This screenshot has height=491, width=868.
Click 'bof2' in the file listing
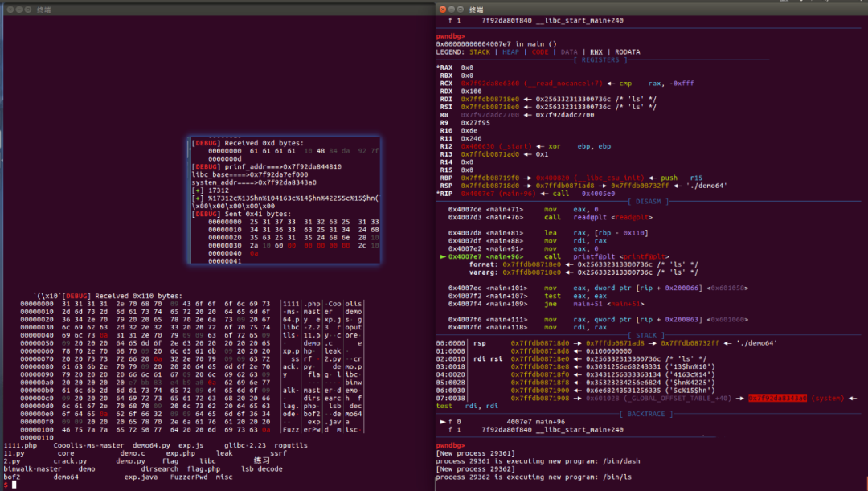coord(11,477)
